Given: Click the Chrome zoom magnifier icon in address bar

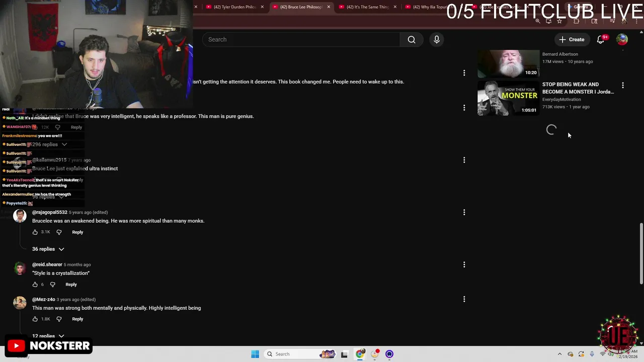Looking at the screenshot, I should 538,21.
